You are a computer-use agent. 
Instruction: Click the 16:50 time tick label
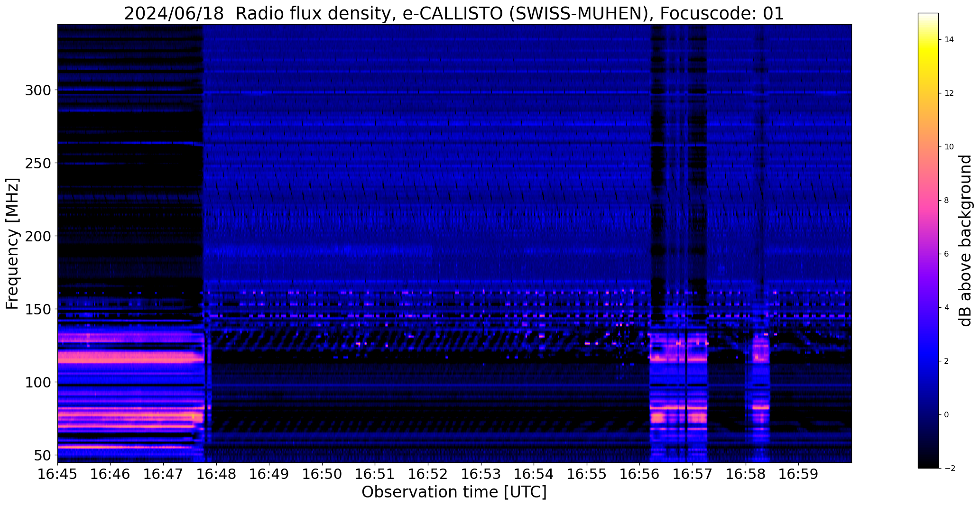322,474
